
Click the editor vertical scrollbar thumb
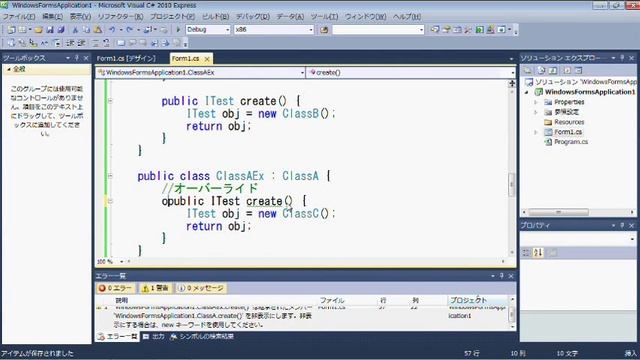[511, 184]
